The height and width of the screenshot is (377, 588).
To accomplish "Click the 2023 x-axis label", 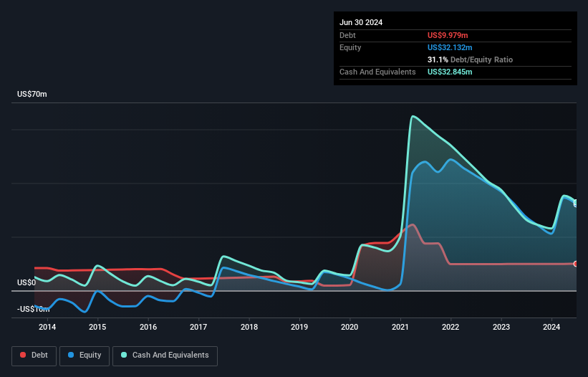I will point(501,327).
